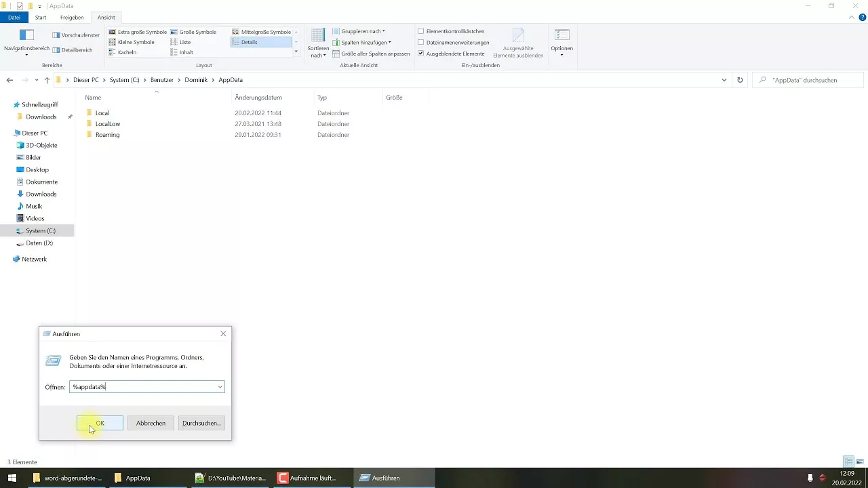Disable showing Ausgeblendete Elemente
Image resolution: width=868 pixels, height=488 pixels.
(x=421, y=53)
